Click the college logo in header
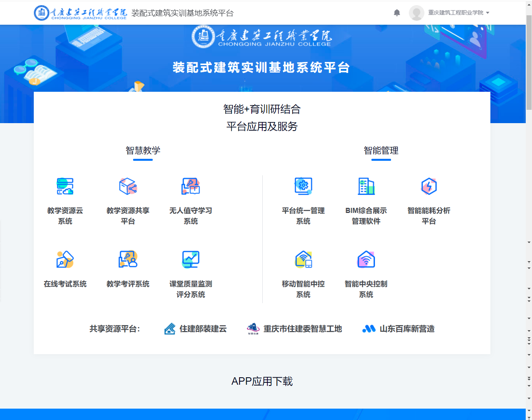The height and width of the screenshot is (420, 532). (80, 13)
